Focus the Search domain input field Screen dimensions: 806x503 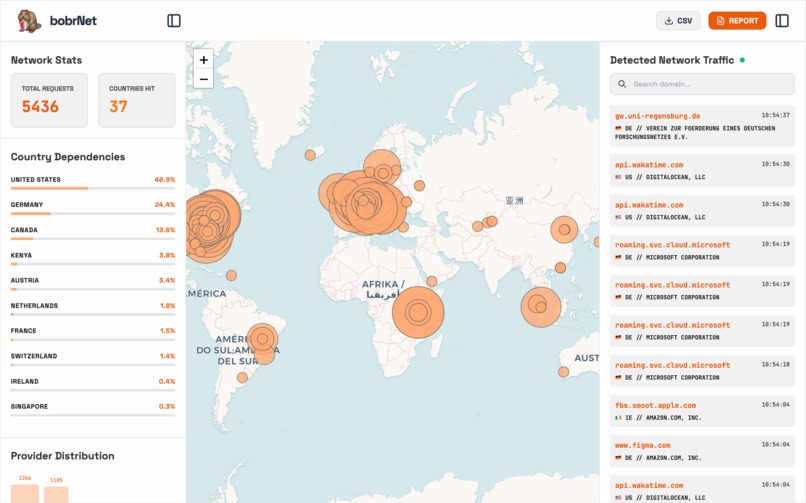click(x=702, y=84)
